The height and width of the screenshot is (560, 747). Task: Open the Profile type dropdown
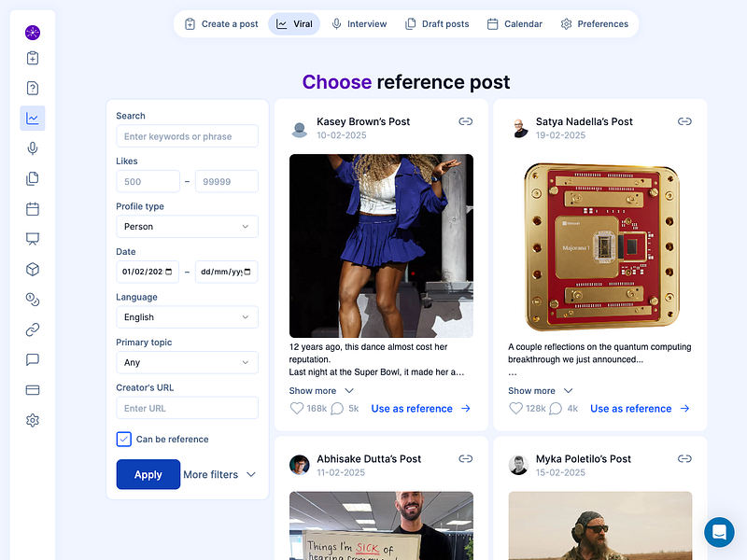[188, 227]
